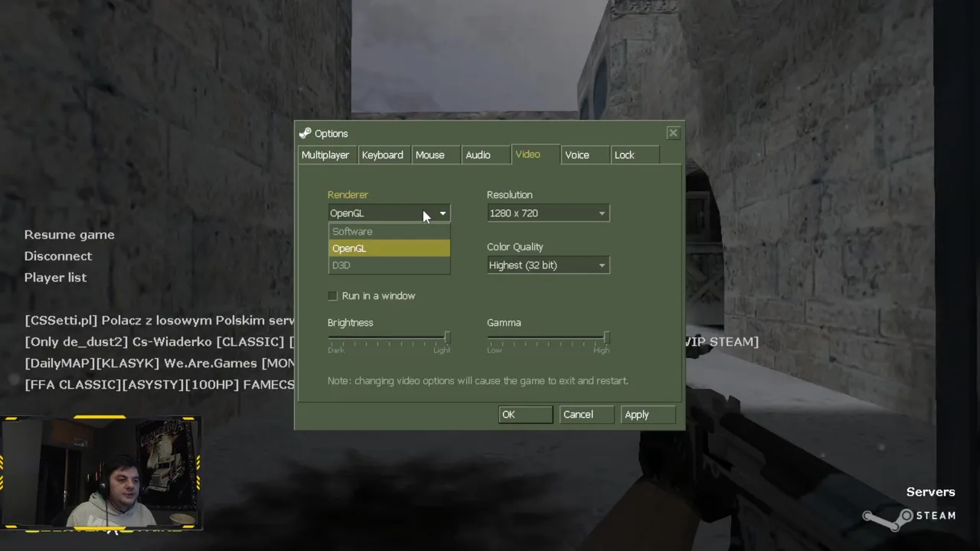
Task: Select OpenGL option in Renderer list
Action: click(389, 248)
